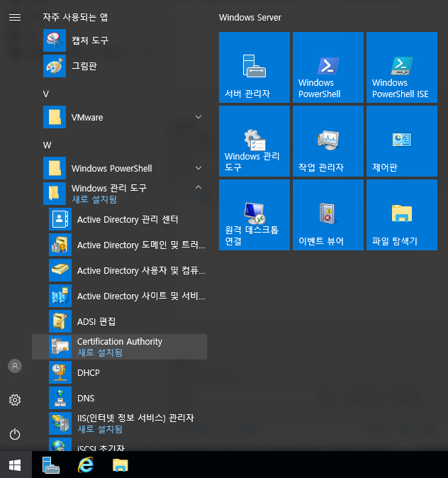Launch the DHCP management console
The height and width of the screenshot is (478, 448).
120,372
